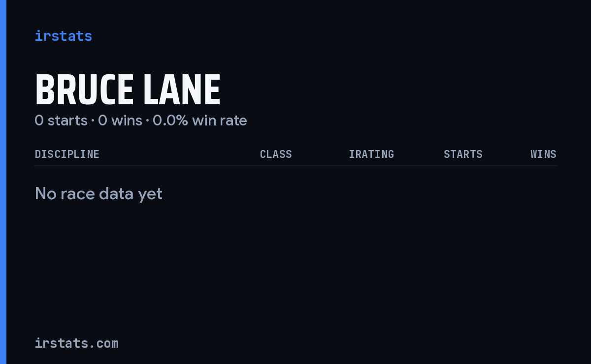Click the blue accent bar on left edge
The height and width of the screenshot is (364, 591).
click(3, 182)
